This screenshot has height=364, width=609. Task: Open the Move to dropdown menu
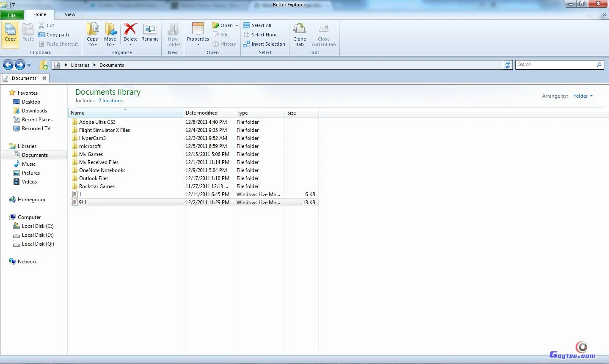coord(110,41)
